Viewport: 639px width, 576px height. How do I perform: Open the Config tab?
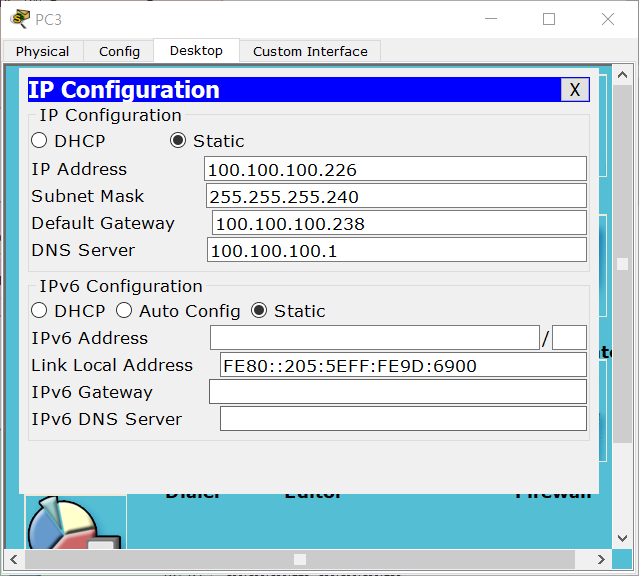119,51
